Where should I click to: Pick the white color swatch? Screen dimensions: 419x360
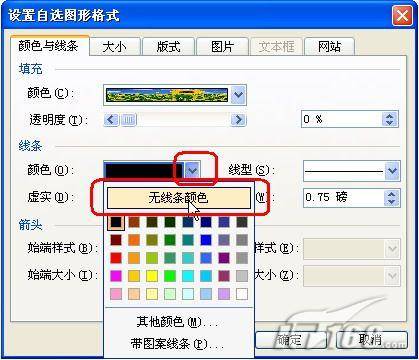tap(242, 294)
